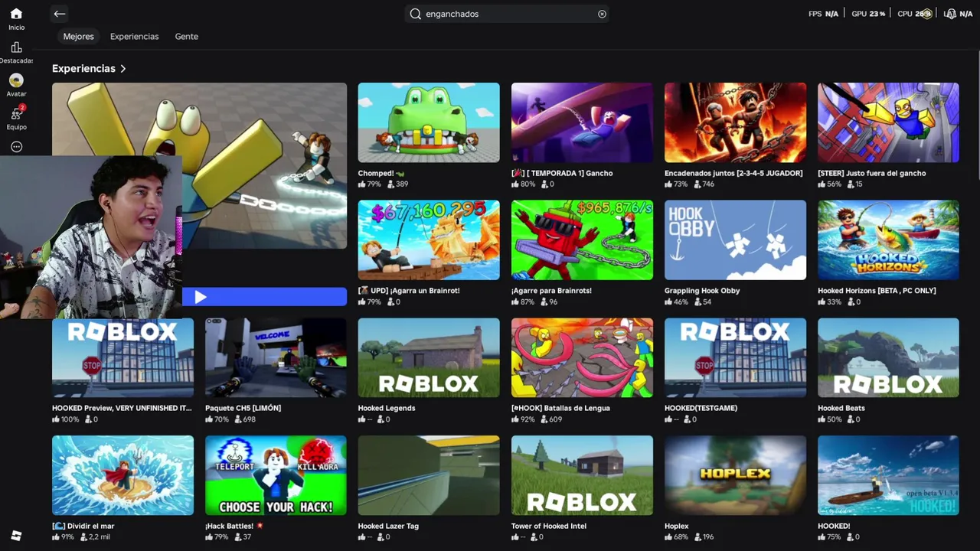Open the HOOKED(TESTGAME) thumbnail

[x=735, y=357]
